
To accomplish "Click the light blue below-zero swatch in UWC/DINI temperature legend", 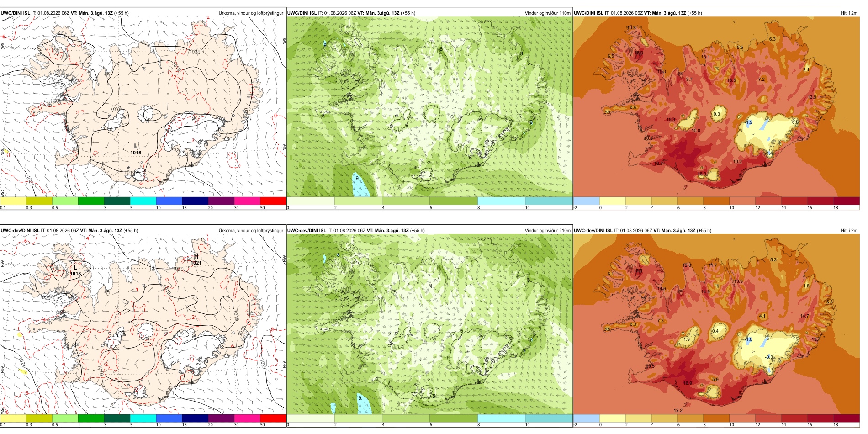I will [x=586, y=201].
